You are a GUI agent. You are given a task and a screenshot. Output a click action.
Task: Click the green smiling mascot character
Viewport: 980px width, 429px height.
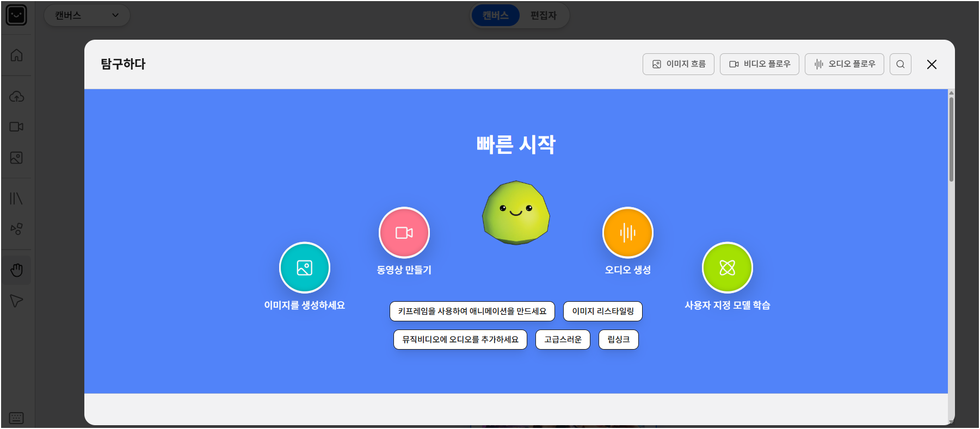tap(516, 213)
